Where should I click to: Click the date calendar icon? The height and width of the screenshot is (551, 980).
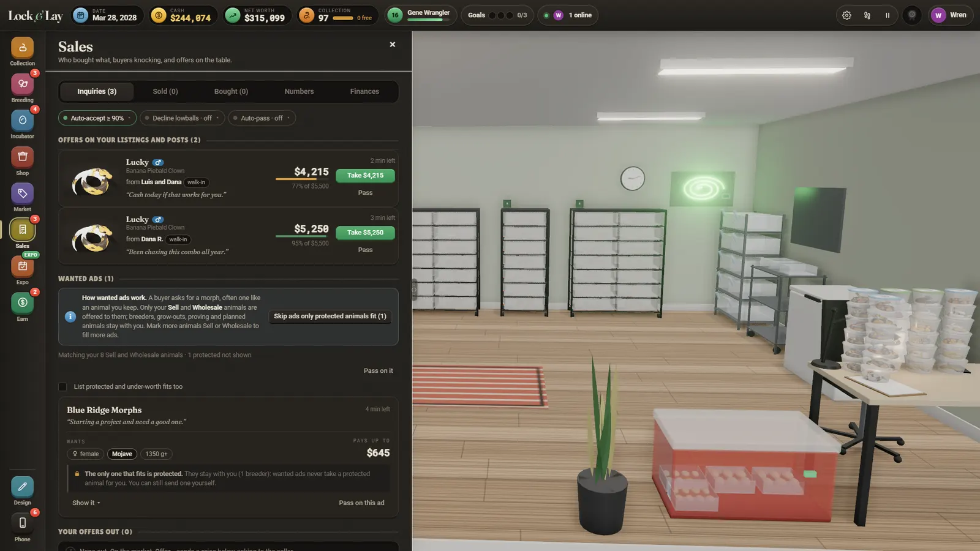(x=80, y=15)
